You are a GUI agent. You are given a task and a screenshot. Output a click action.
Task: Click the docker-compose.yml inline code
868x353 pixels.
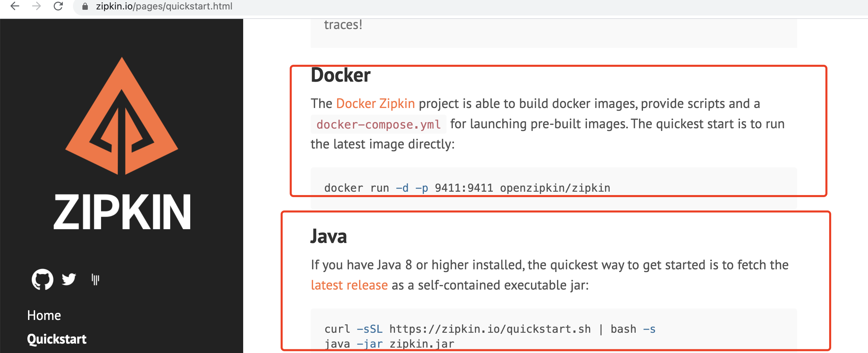(378, 124)
